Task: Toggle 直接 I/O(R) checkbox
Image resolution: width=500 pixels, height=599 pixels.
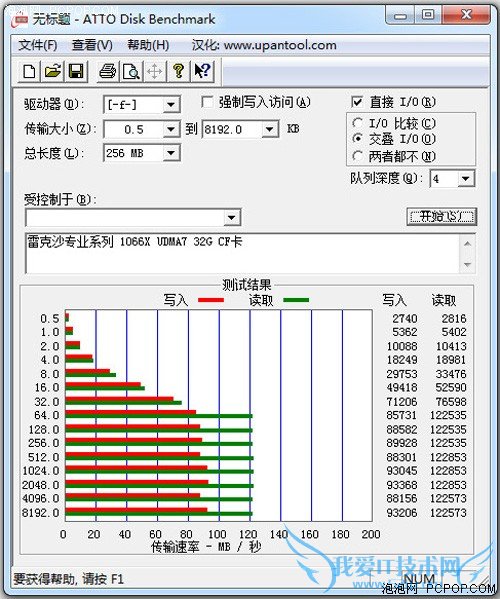Action: [357, 102]
